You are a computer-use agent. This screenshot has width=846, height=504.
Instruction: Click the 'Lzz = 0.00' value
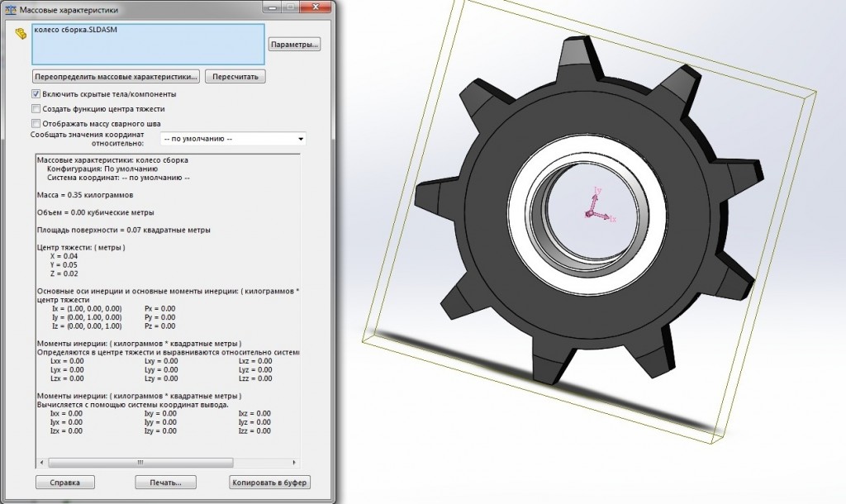tap(256, 378)
